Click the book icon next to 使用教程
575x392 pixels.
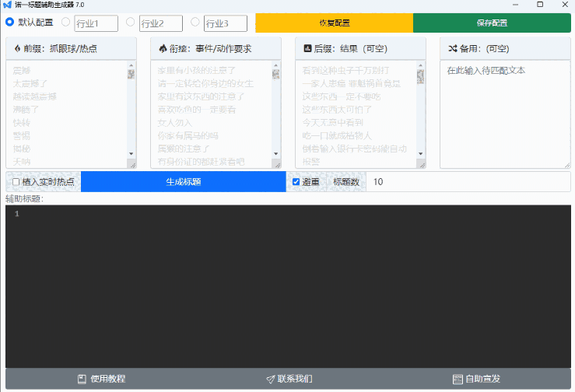[82, 380]
